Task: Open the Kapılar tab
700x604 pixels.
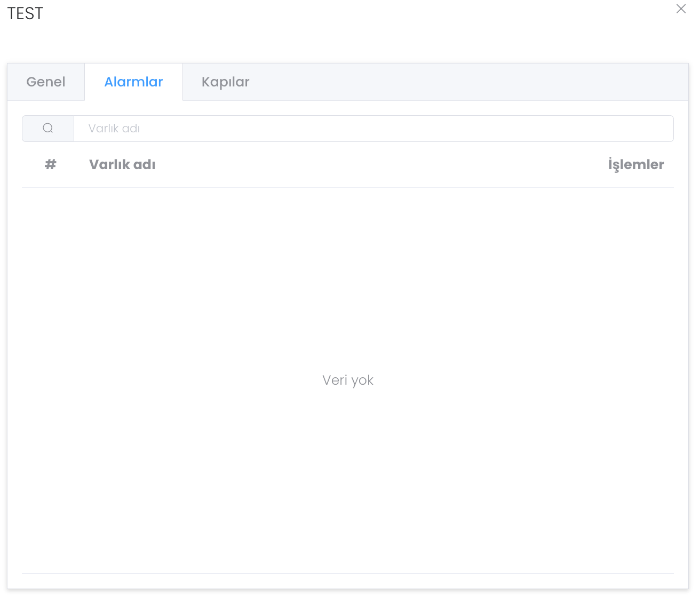Action: click(x=225, y=82)
